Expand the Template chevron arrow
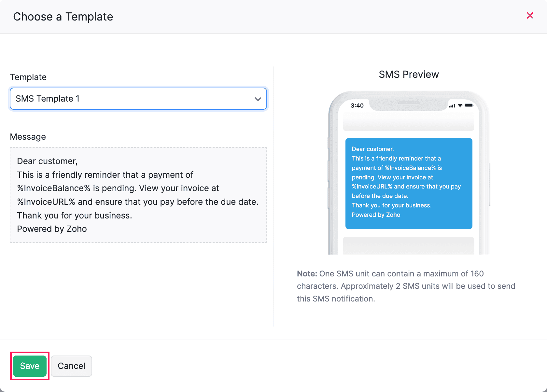 tap(258, 99)
